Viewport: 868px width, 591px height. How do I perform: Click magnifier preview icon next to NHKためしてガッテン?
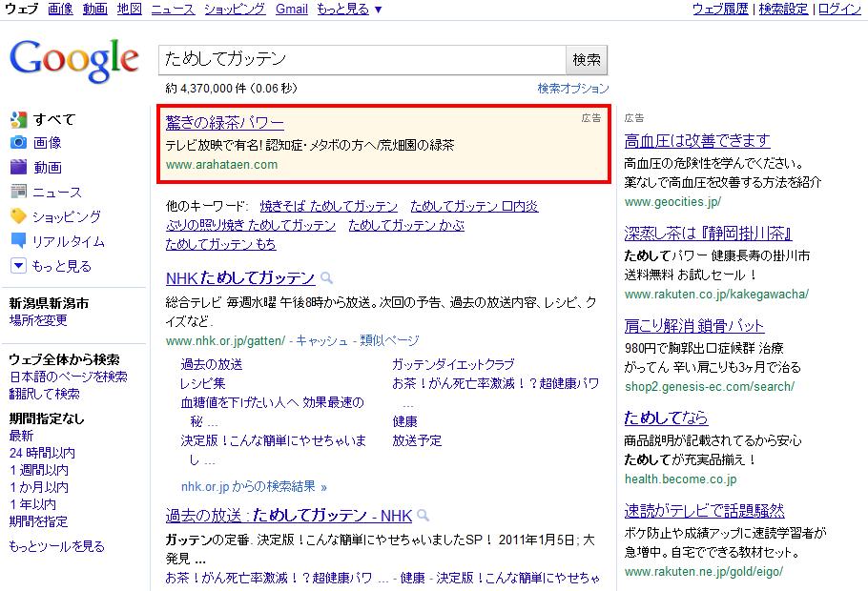pos(326,277)
